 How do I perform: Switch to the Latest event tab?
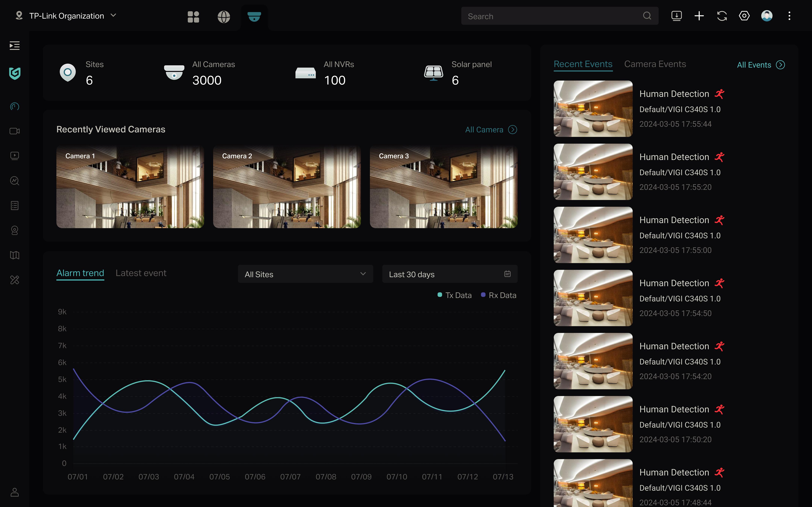point(141,273)
